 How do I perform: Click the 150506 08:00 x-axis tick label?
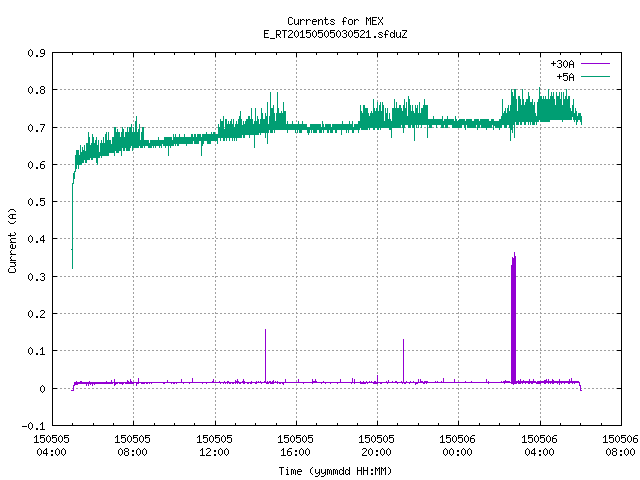pos(620,445)
